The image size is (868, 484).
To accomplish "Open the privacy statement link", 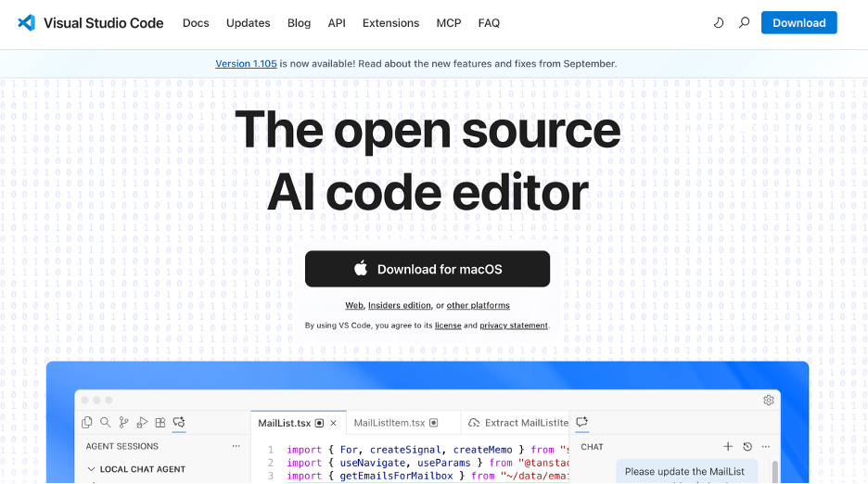I will coord(514,325).
